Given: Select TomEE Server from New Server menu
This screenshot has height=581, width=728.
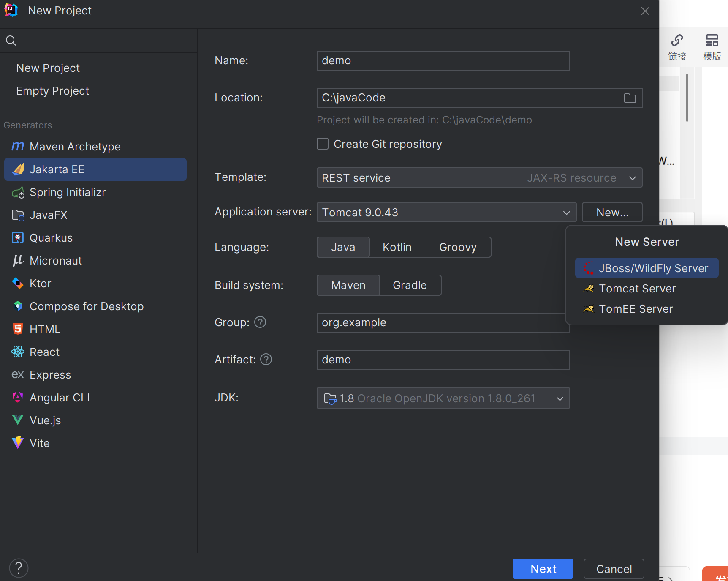Looking at the screenshot, I should (x=647, y=309).
